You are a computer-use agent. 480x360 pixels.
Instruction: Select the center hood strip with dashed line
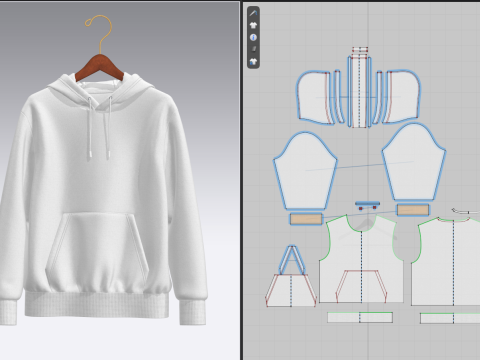click(x=359, y=92)
